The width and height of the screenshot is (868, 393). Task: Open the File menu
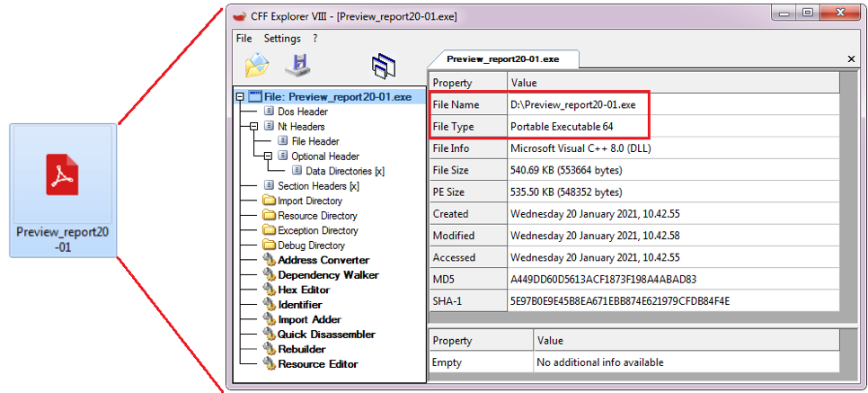[244, 39]
